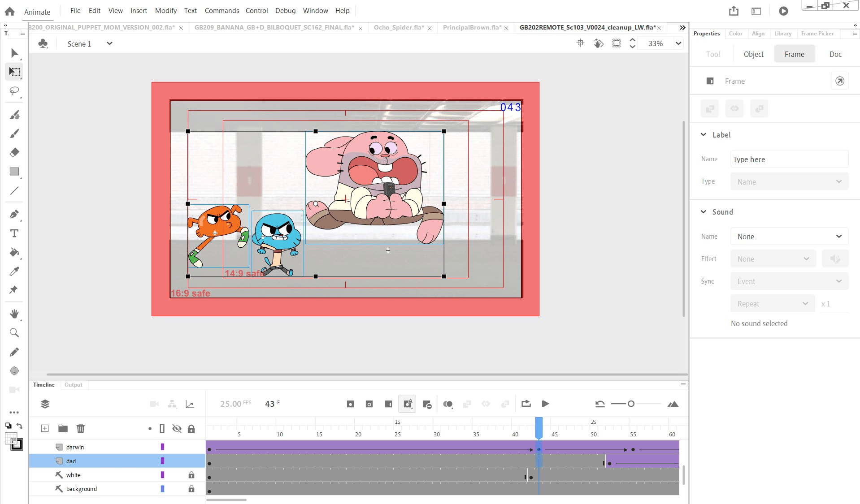Open the Sound Name dropdown

coord(789,237)
